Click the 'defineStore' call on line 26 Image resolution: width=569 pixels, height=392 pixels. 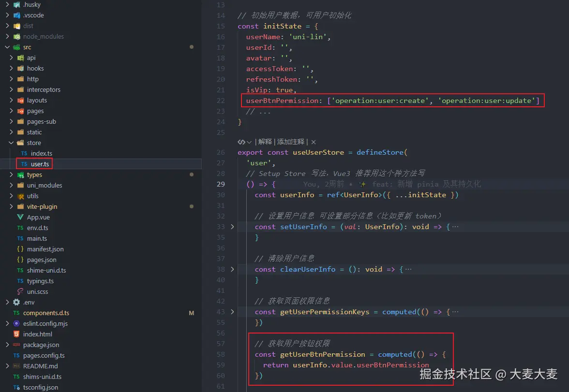coord(379,152)
